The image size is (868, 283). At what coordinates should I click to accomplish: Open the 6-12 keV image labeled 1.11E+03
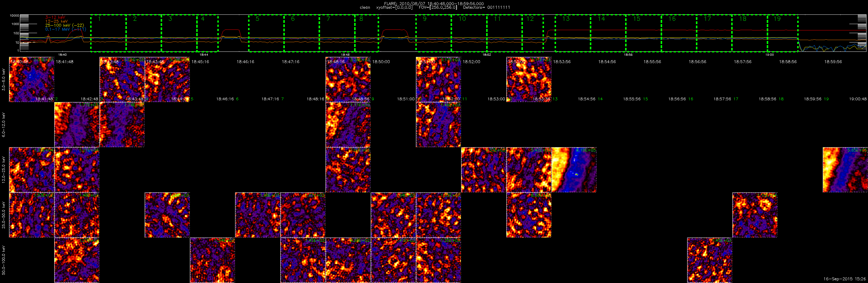[348, 125]
